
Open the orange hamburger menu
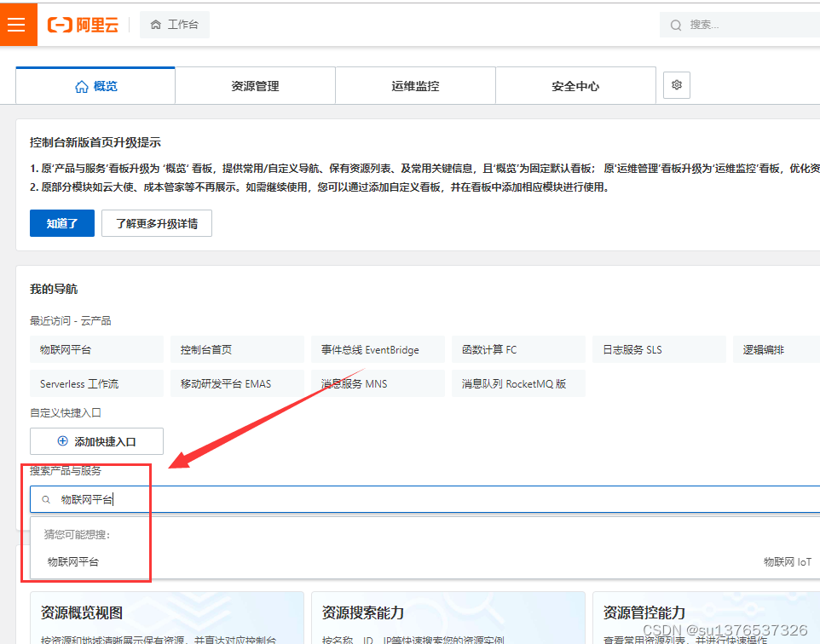(18, 25)
